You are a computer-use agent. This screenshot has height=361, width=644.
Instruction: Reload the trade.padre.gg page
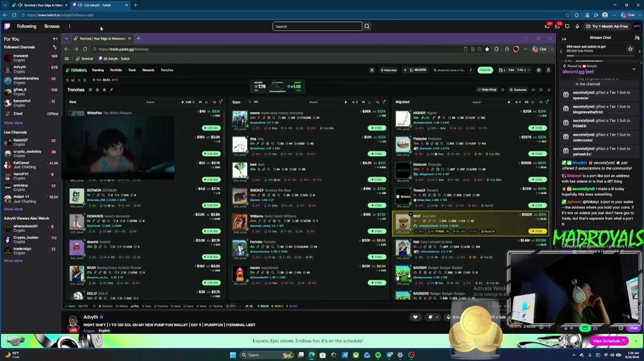(85, 49)
